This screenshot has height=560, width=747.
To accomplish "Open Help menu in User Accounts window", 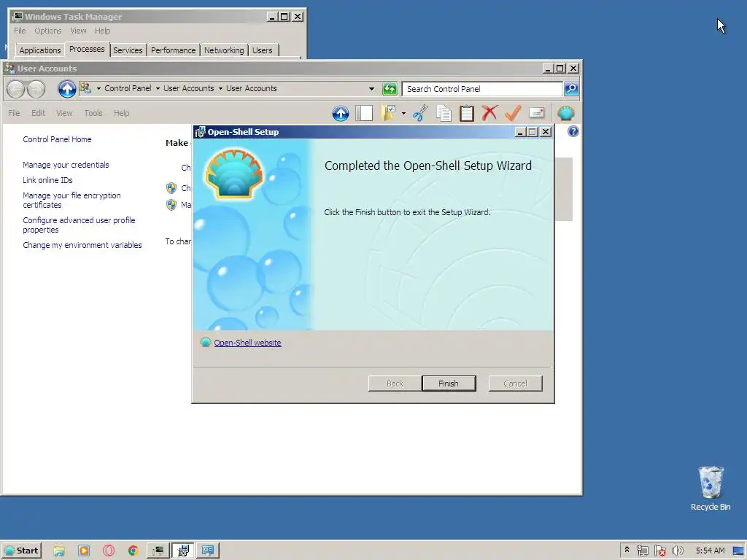I will 122,113.
